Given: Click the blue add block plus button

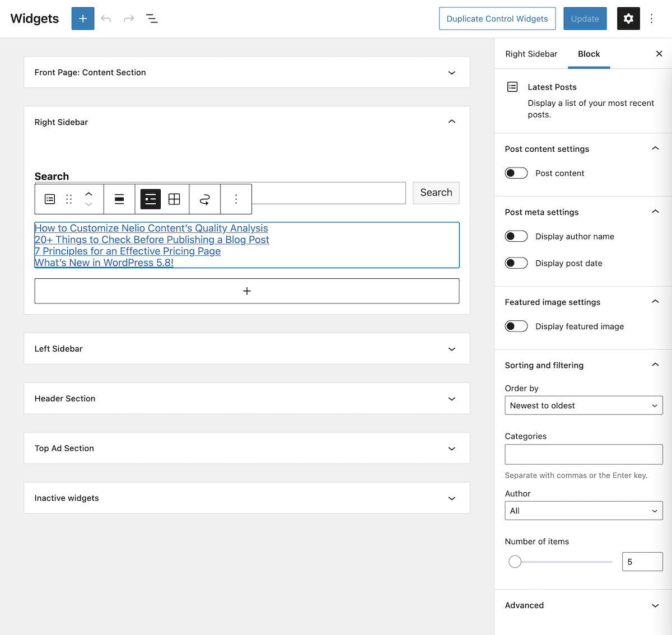Looking at the screenshot, I should [83, 18].
